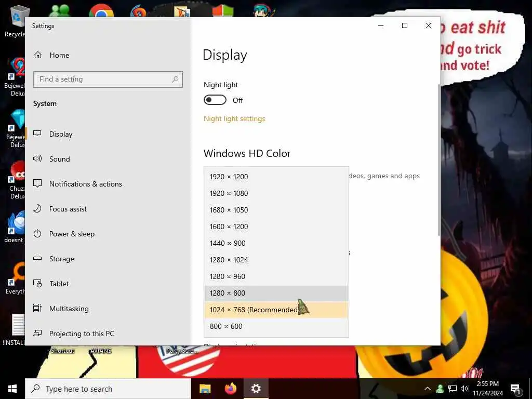Screen dimensions: 532x399
Task: Open Focus assist settings
Action: [108, 209]
